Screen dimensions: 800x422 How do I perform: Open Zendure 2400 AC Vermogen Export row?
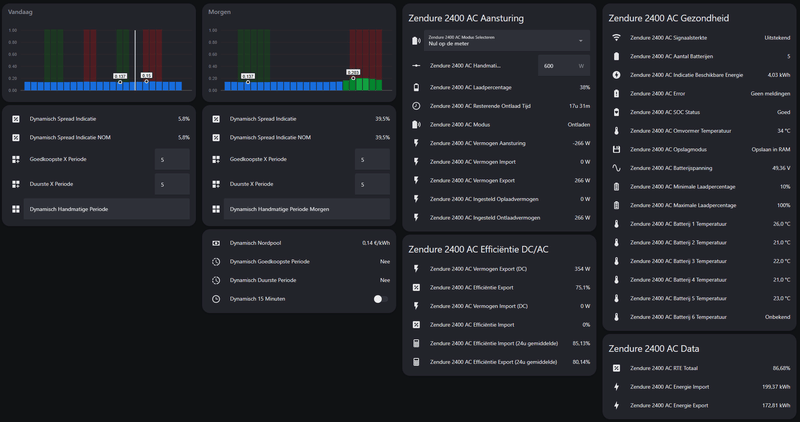(499, 181)
